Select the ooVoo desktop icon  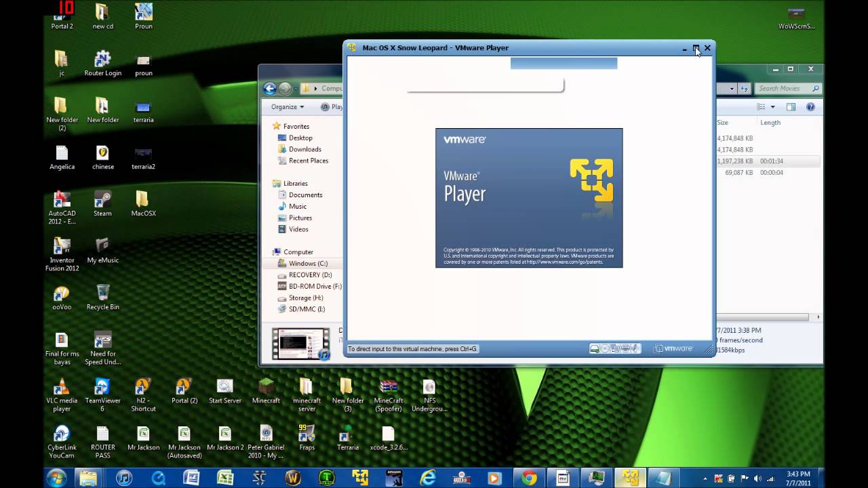pyautogui.click(x=62, y=297)
